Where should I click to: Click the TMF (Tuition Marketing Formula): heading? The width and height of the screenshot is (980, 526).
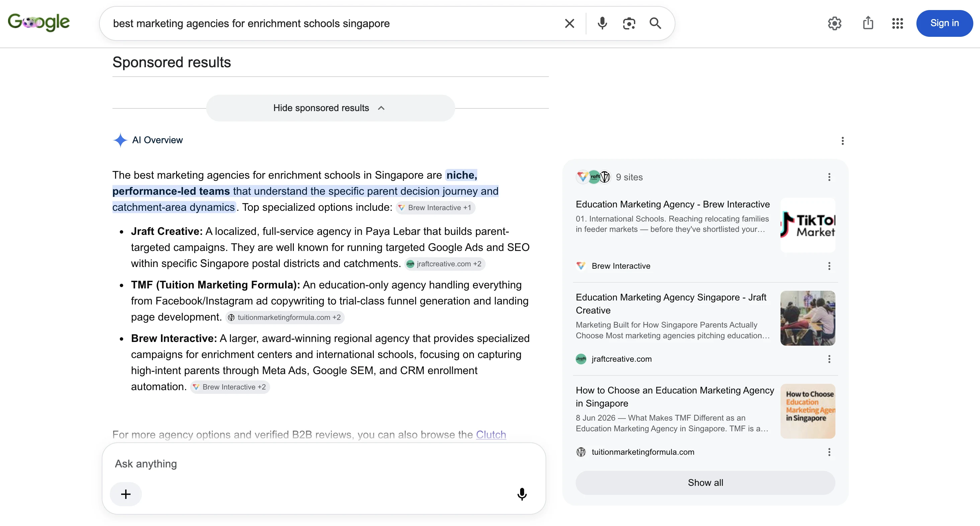[x=215, y=285]
